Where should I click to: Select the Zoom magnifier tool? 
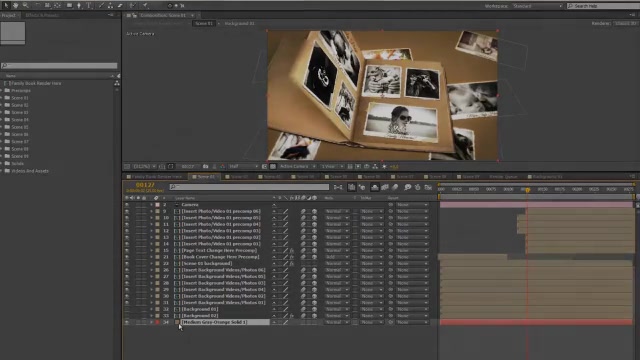[x=26, y=5]
